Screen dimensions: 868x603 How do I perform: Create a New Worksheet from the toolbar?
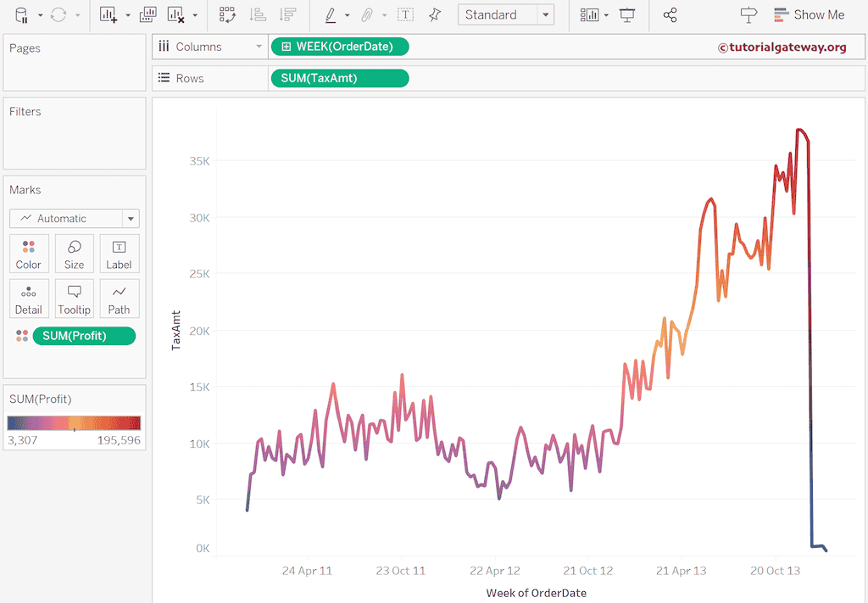[x=106, y=14]
